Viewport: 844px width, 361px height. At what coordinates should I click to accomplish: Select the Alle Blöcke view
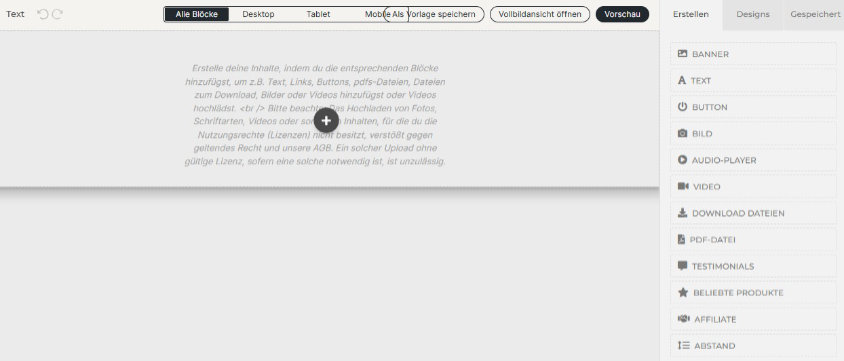(x=196, y=15)
